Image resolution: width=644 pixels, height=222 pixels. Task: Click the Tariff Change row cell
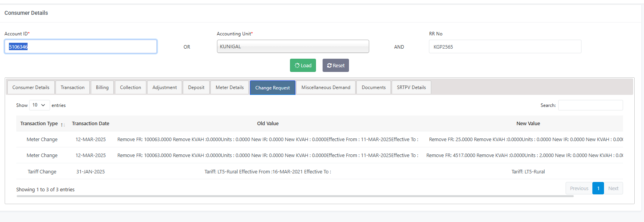pos(42,171)
